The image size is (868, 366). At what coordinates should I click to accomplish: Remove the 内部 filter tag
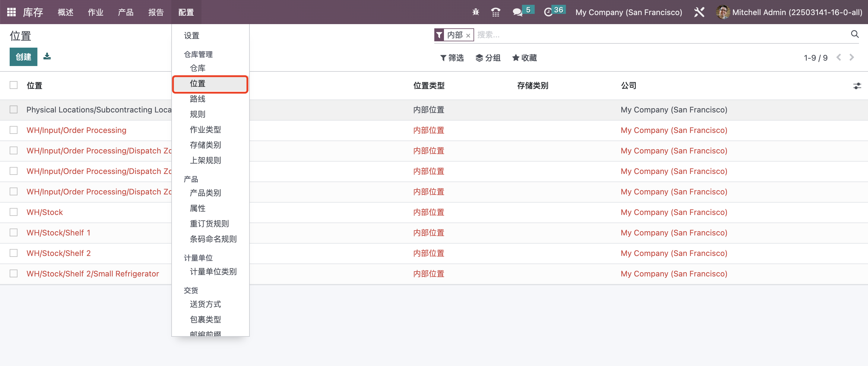[x=468, y=35]
